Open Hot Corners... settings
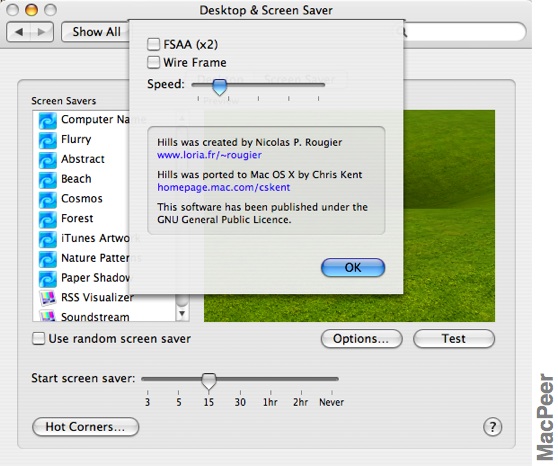The height and width of the screenshot is (466, 558). click(85, 426)
